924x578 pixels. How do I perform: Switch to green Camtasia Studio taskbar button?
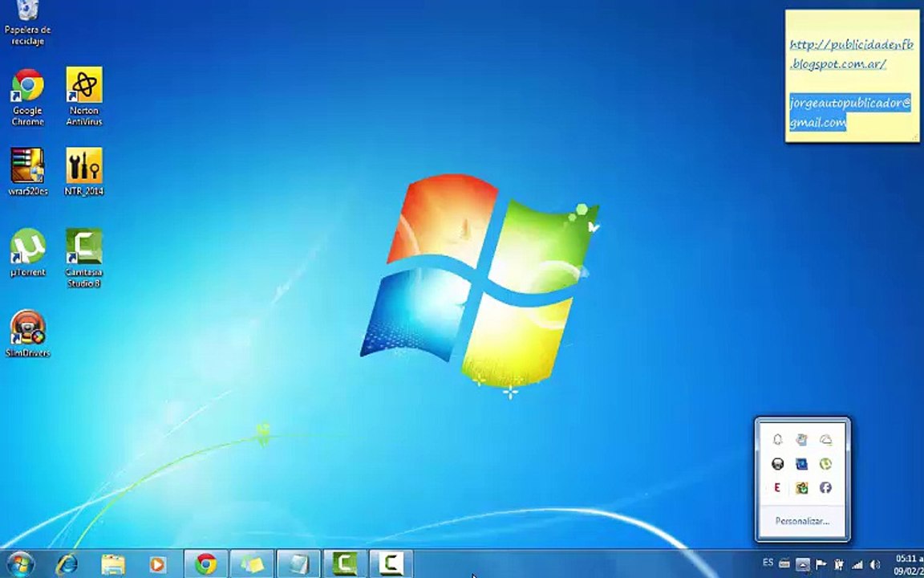click(x=345, y=564)
